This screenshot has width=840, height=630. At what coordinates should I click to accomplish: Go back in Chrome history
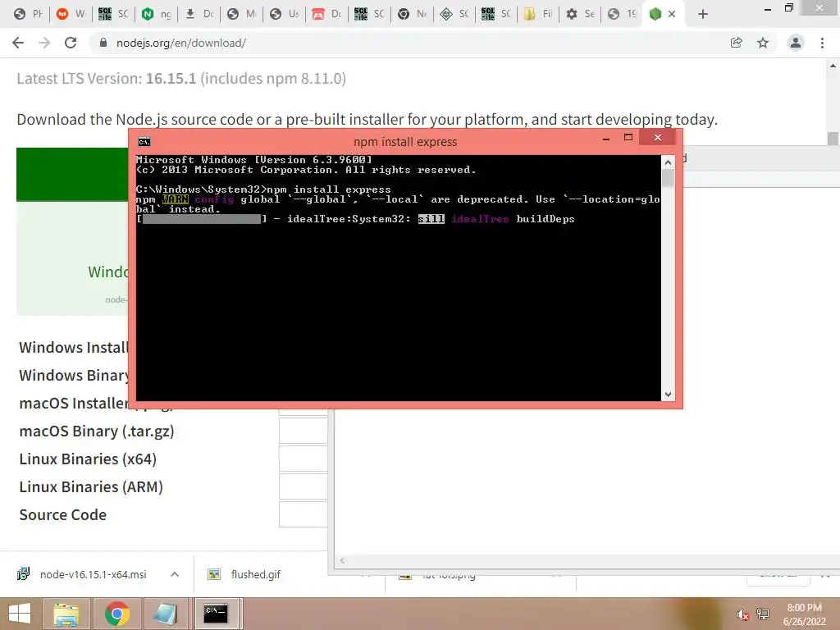pos(18,43)
